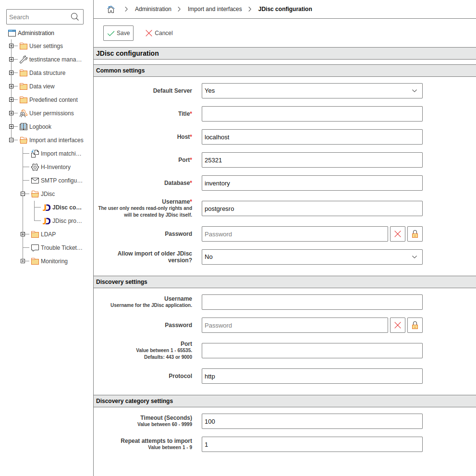
Task: Click the Repeat attempts to import field
Action: click(312, 444)
